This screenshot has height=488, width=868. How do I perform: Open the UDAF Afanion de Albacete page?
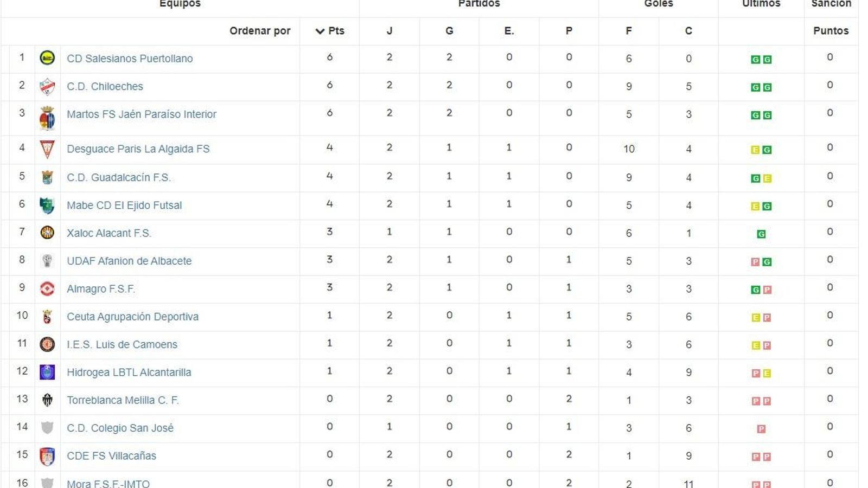(129, 260)
